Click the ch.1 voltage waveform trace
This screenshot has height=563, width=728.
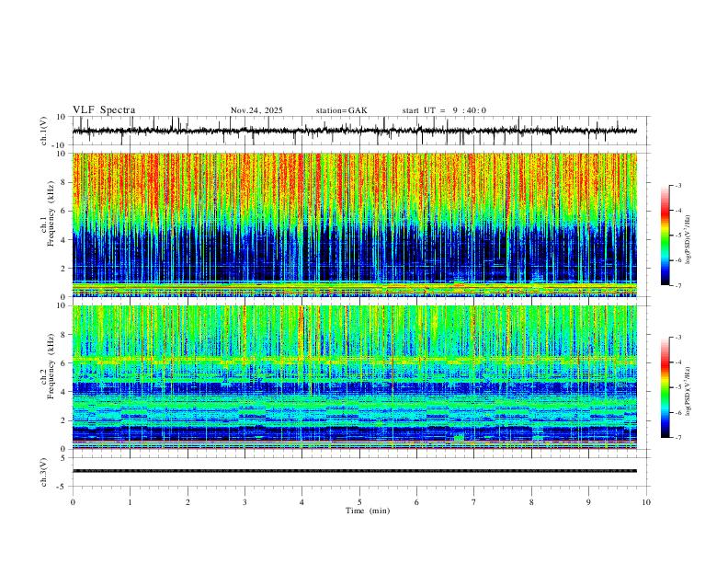pyautogui.click(x=354, y=131)
